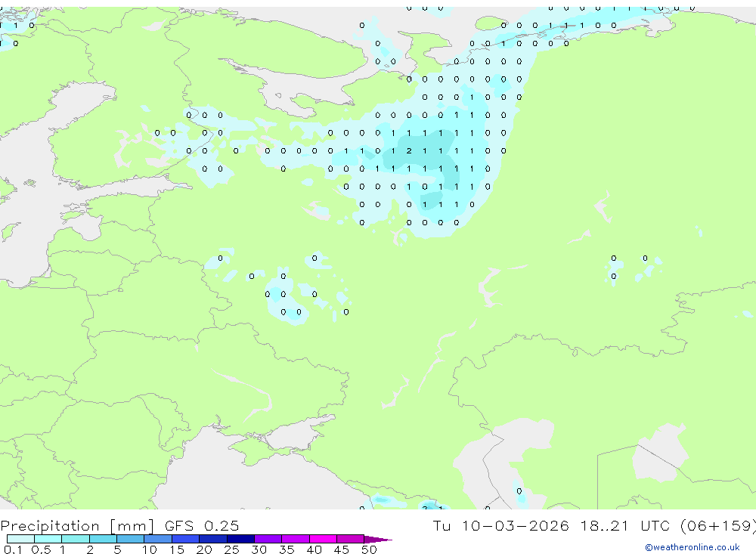Click the legend arrow tip above 50 mm
The width and height of the screenshot is (756, 554).
[379, 540]
